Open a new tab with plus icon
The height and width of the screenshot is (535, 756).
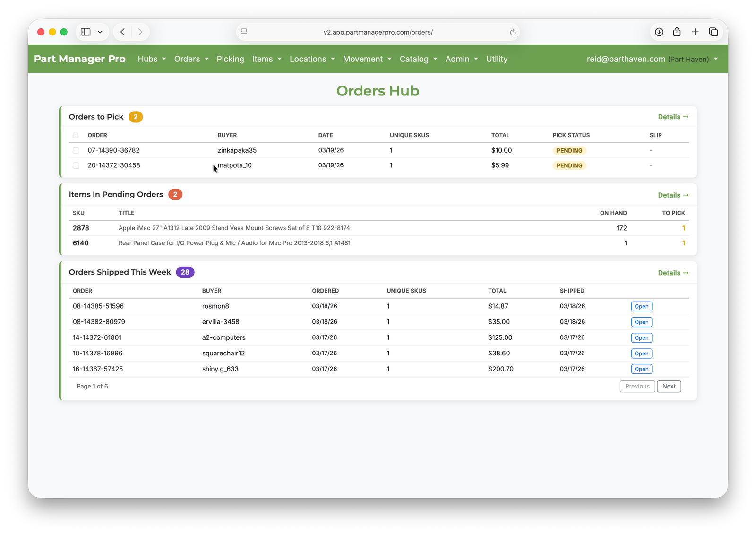pyautogui.click(x=695, y=32)
